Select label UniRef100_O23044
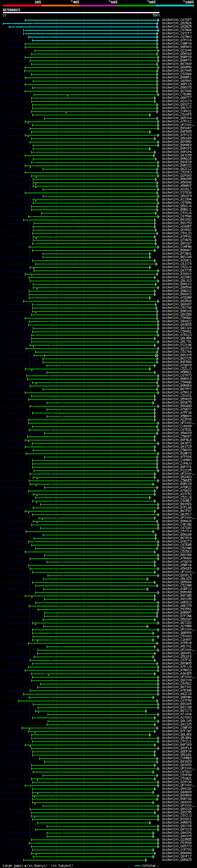 point(177,50)
